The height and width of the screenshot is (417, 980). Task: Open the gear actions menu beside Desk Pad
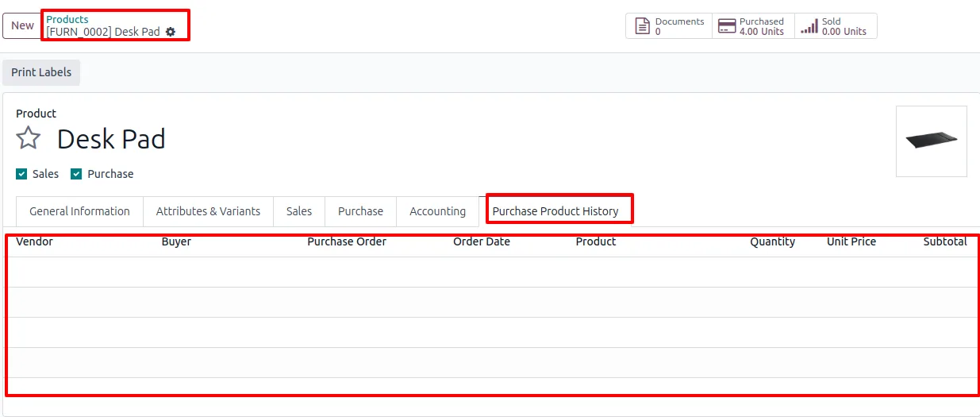tap(171, 32)
